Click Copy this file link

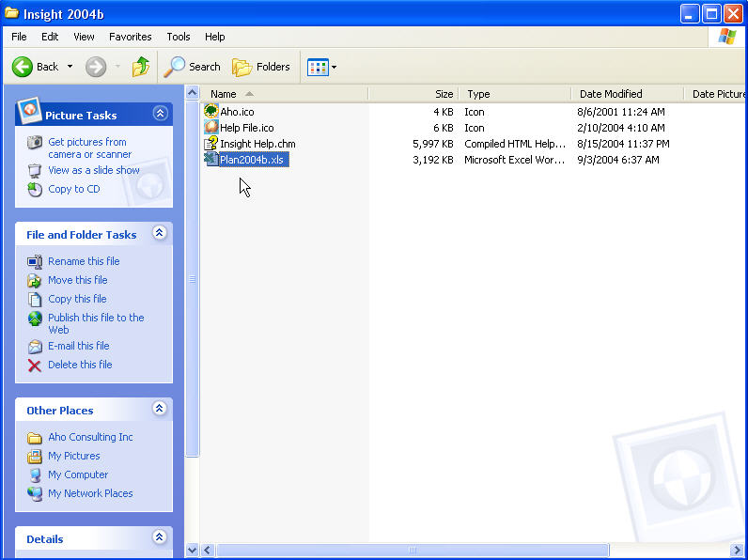tap(77, 299)
